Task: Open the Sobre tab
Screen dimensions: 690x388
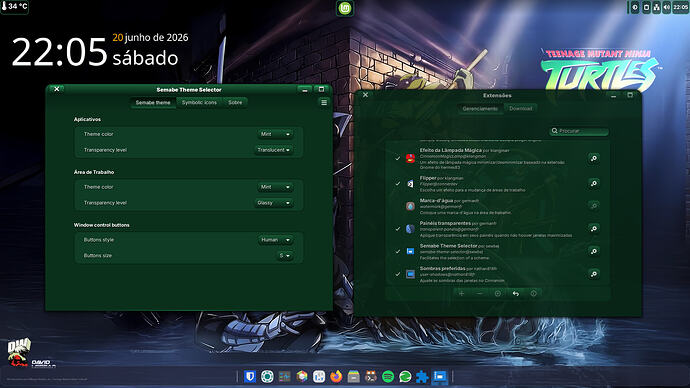Action: [235, 102]
